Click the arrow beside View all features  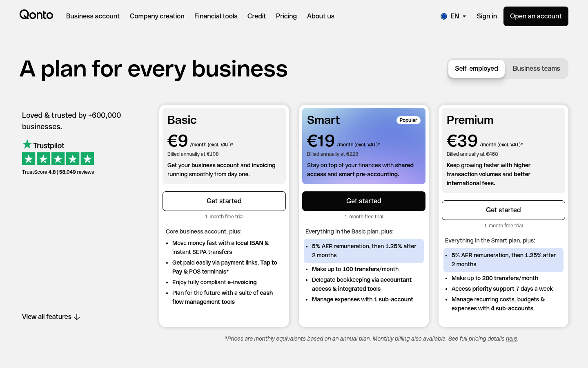click(x=77, y=317)
